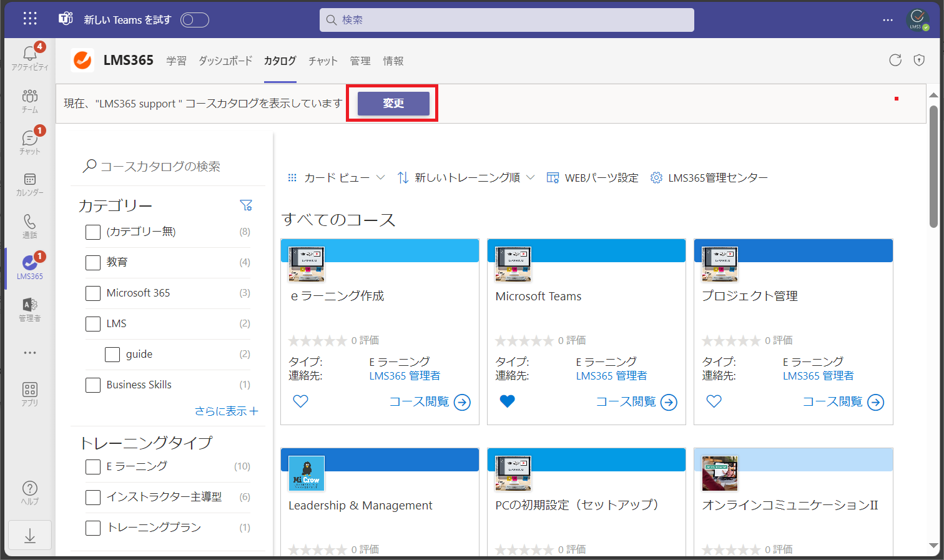This screenshot has width=944, height=560.
Task: Check the (カテゴリー無) category box
Action: pyautogui.click(x=93, y=232)
